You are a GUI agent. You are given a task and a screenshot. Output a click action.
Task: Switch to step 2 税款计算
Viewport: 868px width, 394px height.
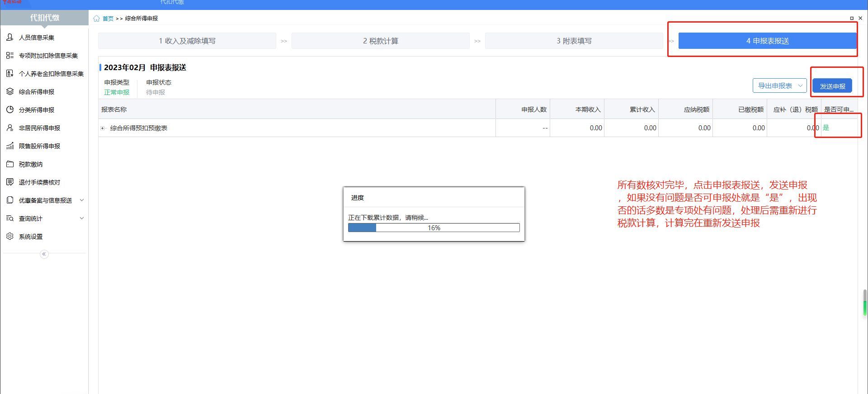click(380, 41)
